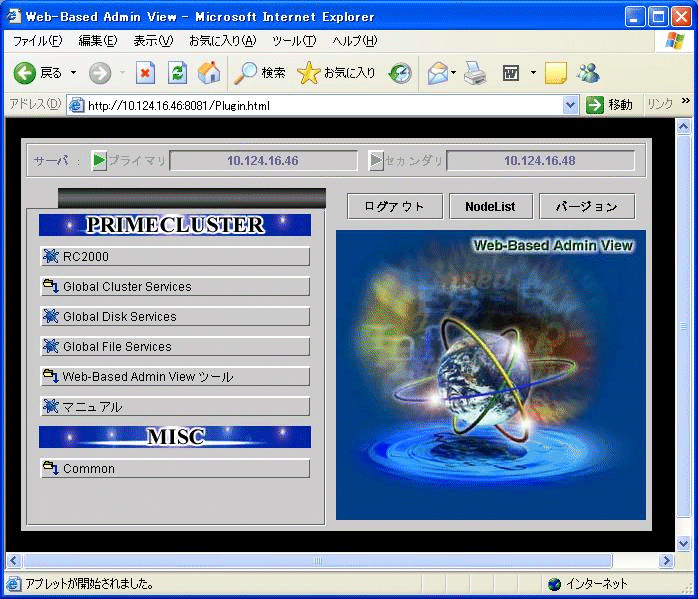Open the マニュアル entry
698x599 pixels.
(x=175, y=406)
